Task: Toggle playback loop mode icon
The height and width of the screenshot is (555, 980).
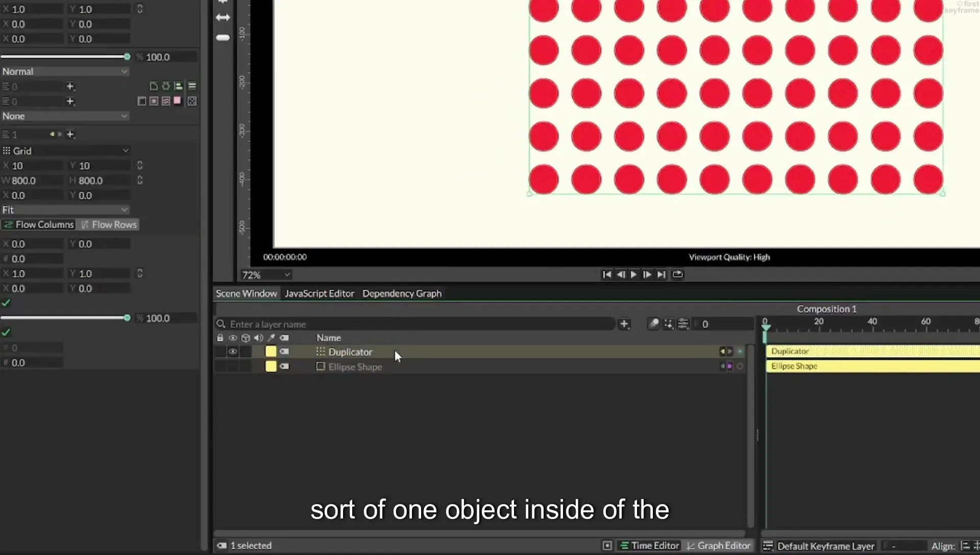Action: [677, 274]
